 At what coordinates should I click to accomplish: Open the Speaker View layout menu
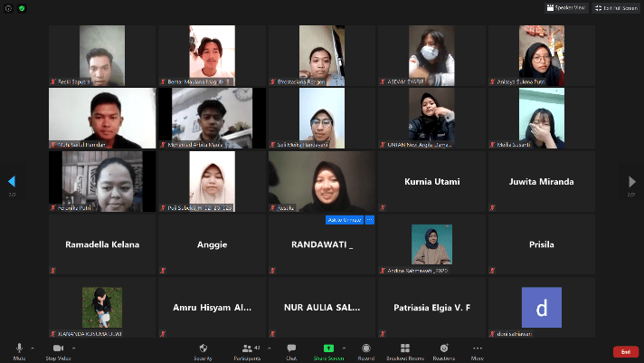(566, 7)
